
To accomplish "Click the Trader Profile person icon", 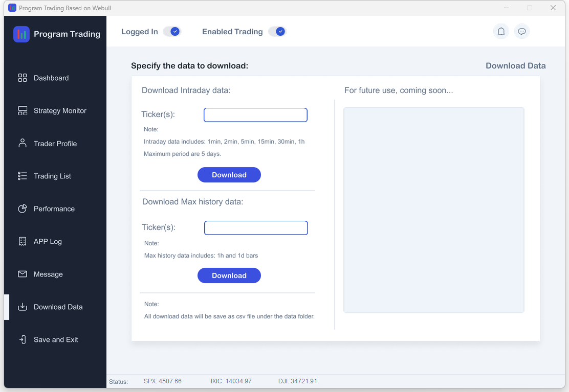I will [23, 143].
